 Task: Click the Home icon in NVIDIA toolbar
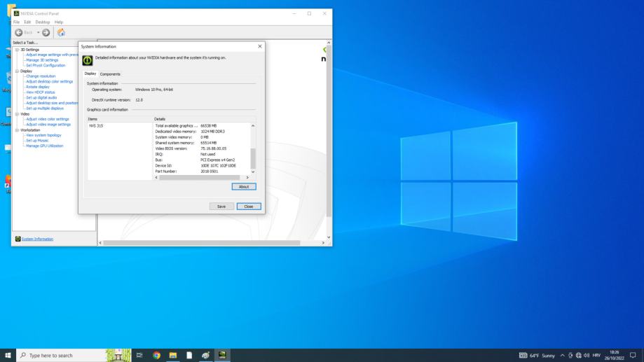tap(61, 32)
